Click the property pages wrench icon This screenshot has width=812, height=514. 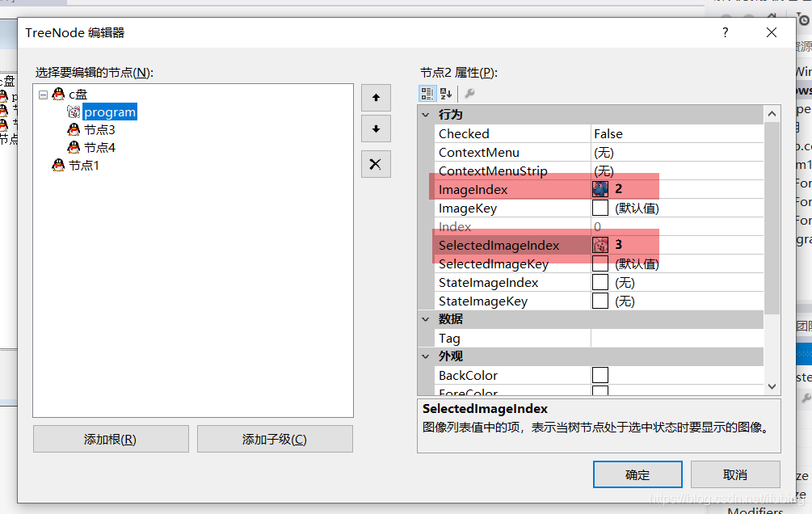click(471, 93)
